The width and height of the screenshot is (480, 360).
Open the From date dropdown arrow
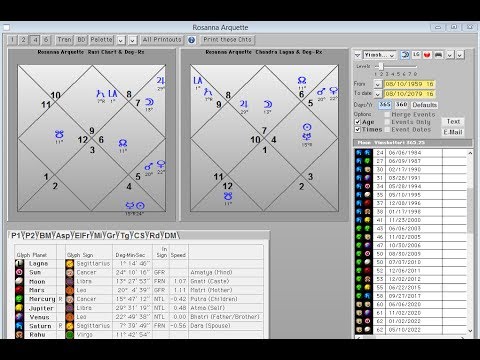pyautogui.click(x=377, y=84)
